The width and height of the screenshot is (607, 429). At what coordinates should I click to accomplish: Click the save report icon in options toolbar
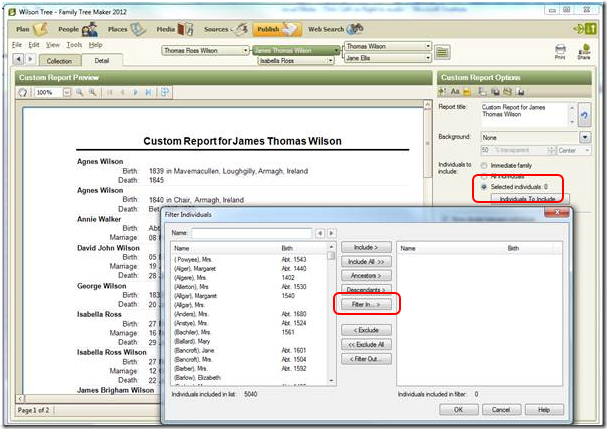click(521, 92)
